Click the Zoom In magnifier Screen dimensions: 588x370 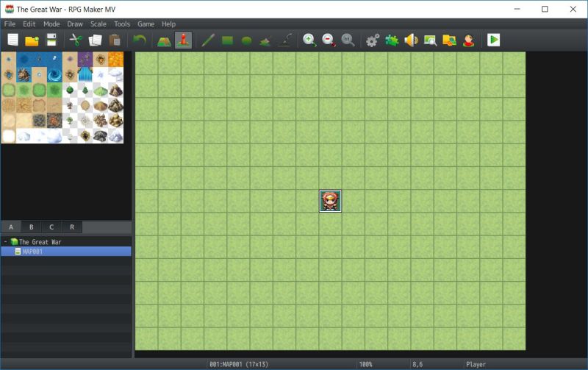(x=309, y=40)
